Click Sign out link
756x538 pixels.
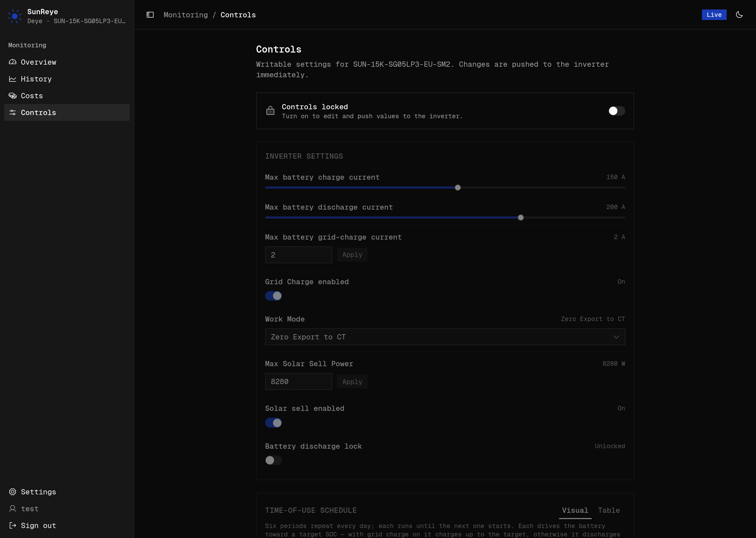click(x=67, y=525)
